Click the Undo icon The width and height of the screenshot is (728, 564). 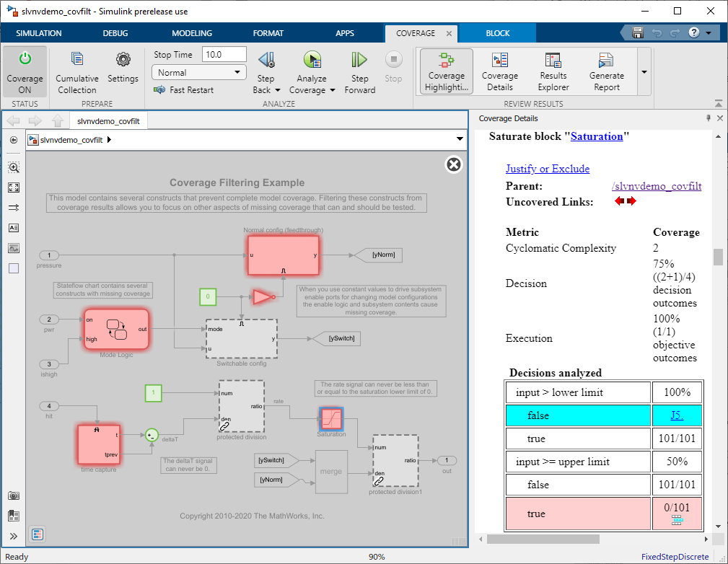tap(657, 33)
